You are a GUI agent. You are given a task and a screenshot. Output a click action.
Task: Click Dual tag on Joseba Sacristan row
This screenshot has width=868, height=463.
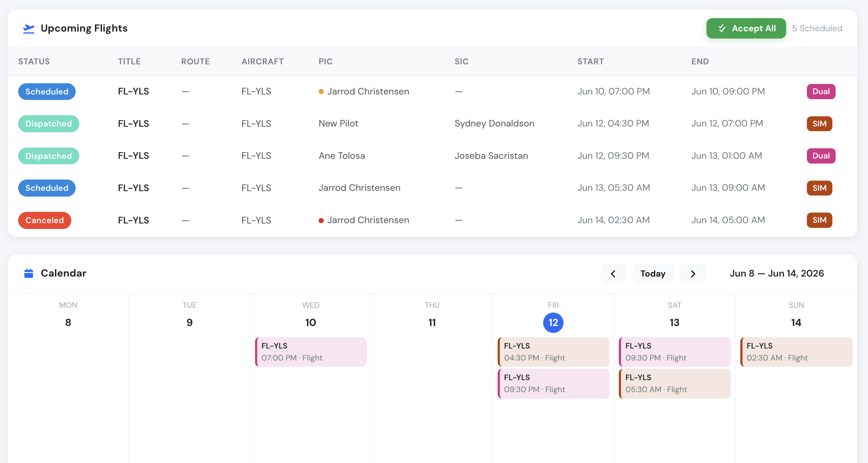click(821, 156)
